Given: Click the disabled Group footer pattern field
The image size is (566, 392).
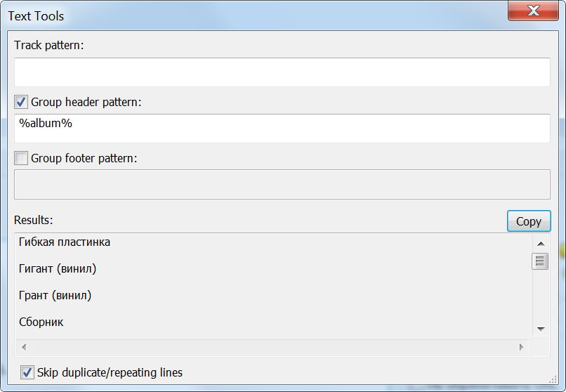Looking at the screenshot, I should pyautogui.click(x=282, y=184).
